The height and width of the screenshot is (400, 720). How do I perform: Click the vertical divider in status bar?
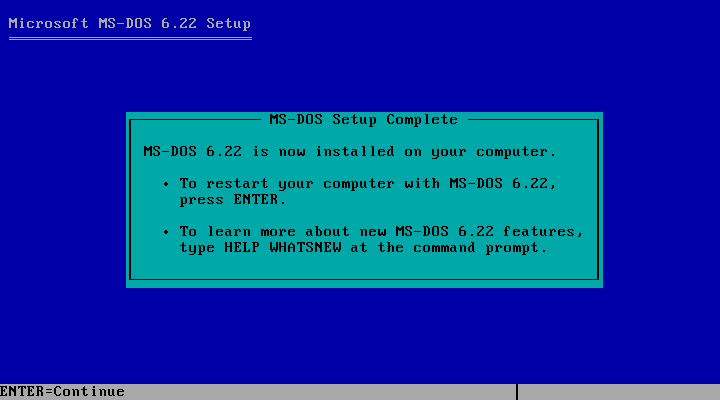(517, 392)
